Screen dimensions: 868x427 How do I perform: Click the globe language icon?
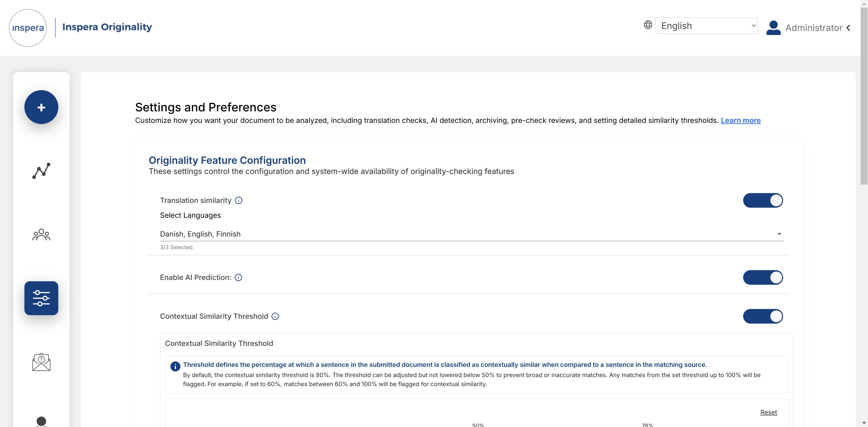[x=648, y=25]
